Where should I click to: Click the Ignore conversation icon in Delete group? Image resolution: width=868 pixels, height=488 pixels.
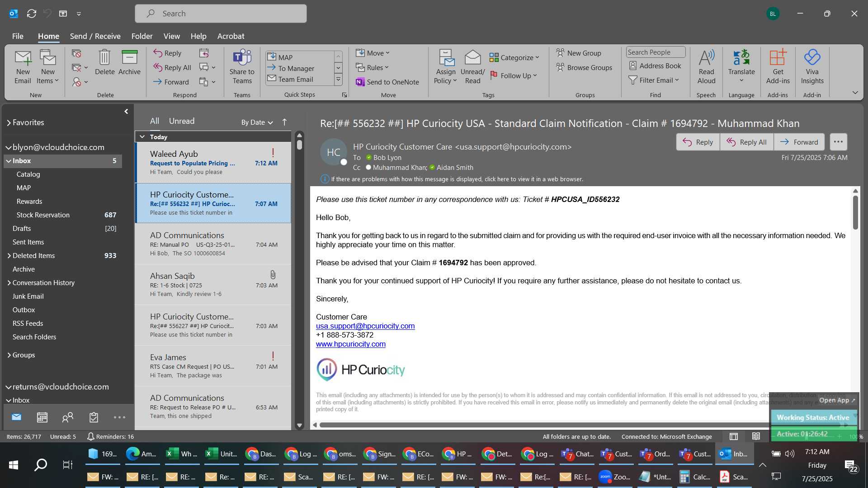[76, 54]
